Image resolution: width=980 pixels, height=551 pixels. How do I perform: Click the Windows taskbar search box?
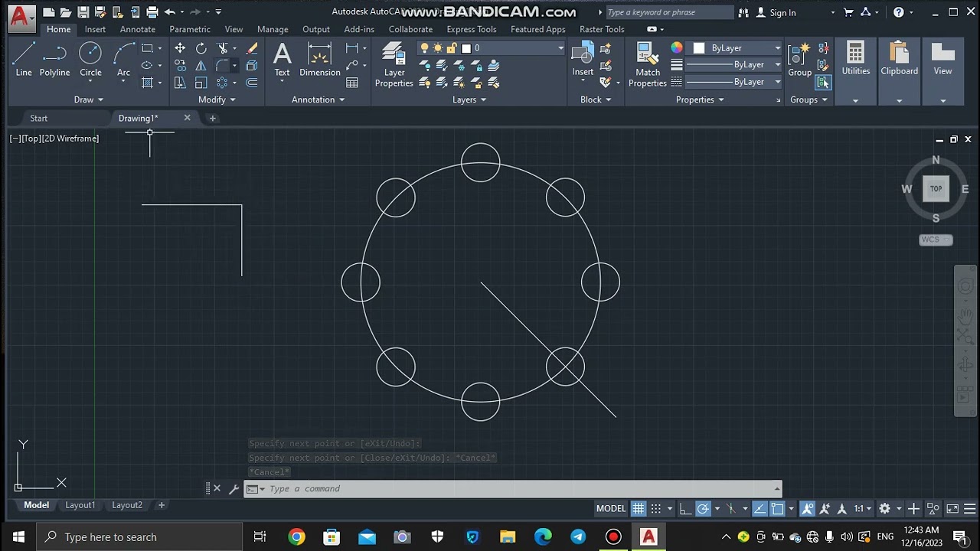(139, 537)
